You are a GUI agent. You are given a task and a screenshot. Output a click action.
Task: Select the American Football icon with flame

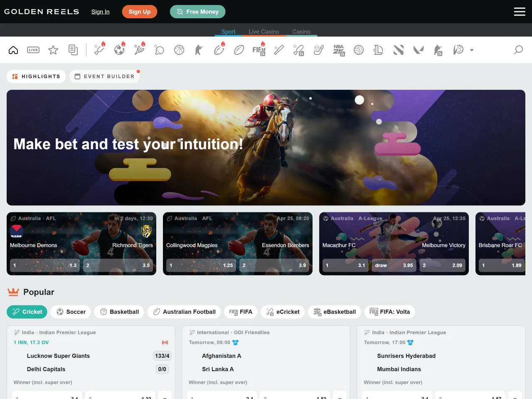(219, 49)
